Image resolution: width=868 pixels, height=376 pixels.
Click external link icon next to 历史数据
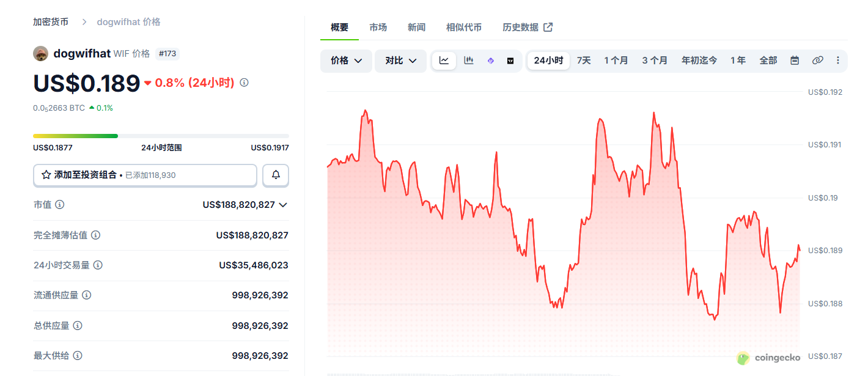pyautogui.click(x=548, y=27)
